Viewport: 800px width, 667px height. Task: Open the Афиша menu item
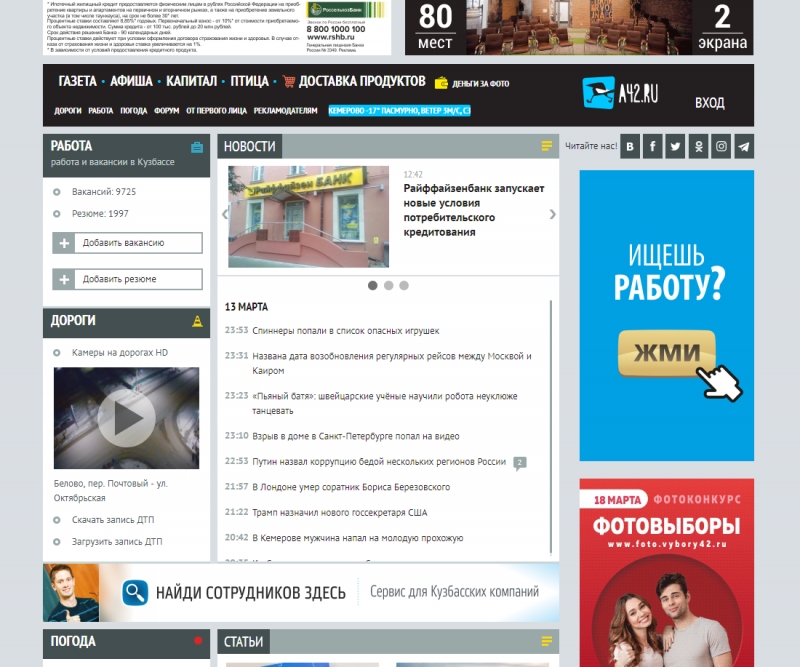(x=131, y=81)
